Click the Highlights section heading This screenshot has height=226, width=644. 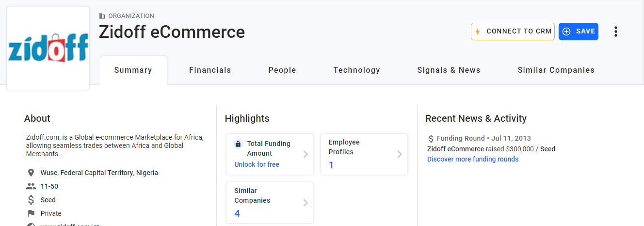(x=247, y=119)
